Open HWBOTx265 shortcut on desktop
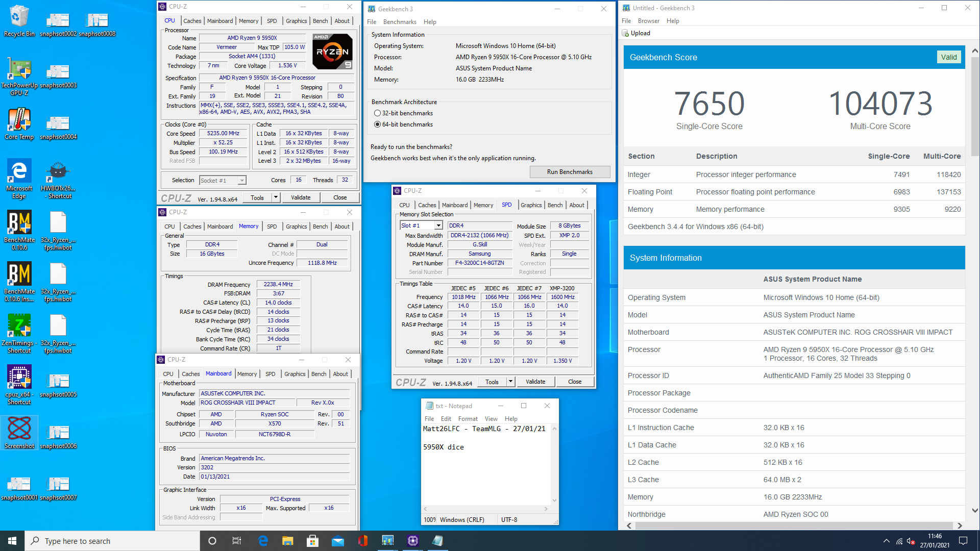Image resolution: width=980 pixels, height=551 pixels. 58,179
